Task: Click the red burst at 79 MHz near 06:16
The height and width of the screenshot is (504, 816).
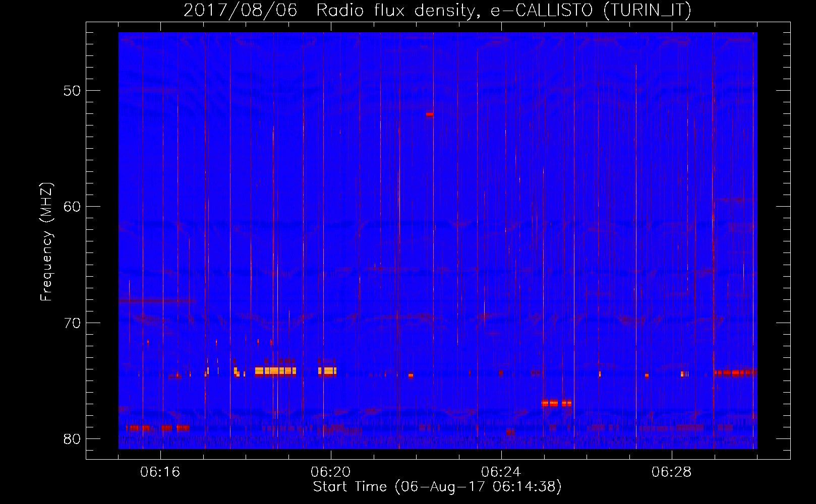Action: coord(158,428)
